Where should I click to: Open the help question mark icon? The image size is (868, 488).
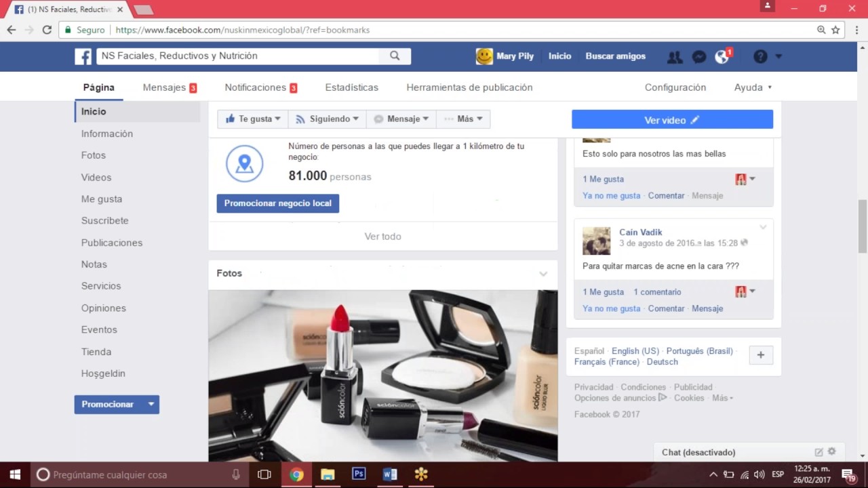click(759, 56)
